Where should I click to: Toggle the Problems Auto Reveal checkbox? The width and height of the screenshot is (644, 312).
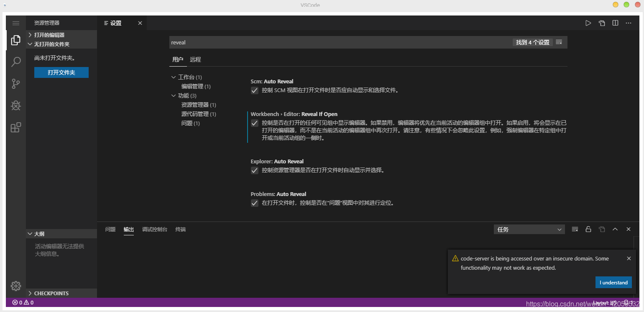click(x=254, y=203)
